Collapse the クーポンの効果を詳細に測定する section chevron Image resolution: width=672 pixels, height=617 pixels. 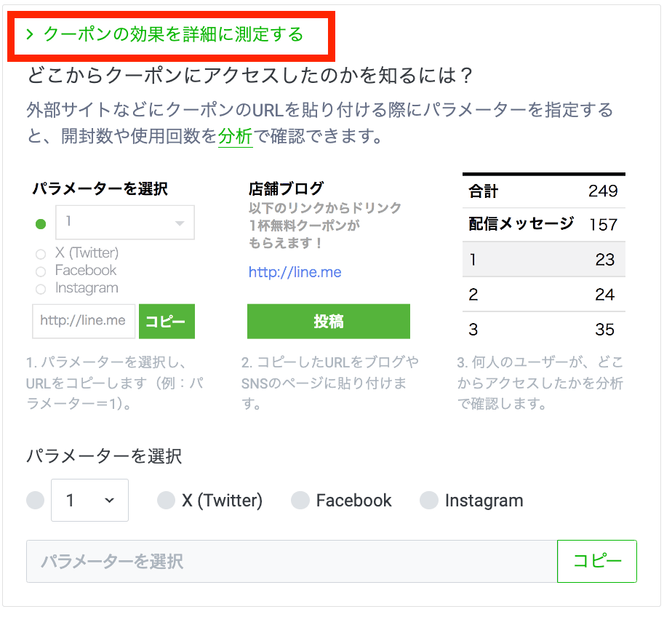click(x=30, y=34)
